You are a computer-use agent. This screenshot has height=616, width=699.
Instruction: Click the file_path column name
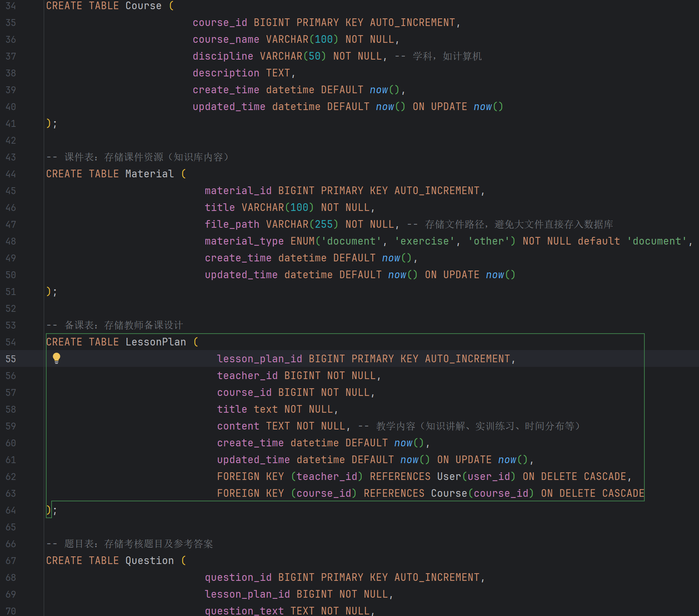[232, 224]
